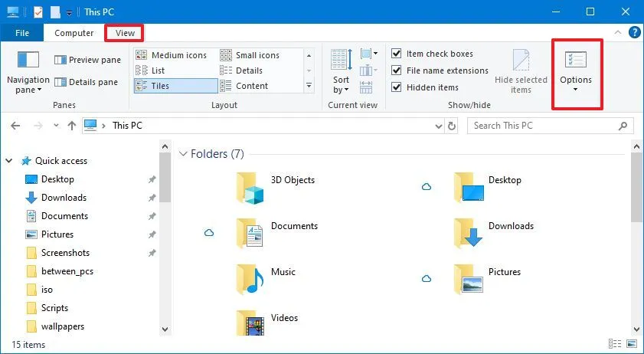644x354 pixels.
Task: Switch to details view in status bar
Action: pyautogui.click(x=615, y=343)
